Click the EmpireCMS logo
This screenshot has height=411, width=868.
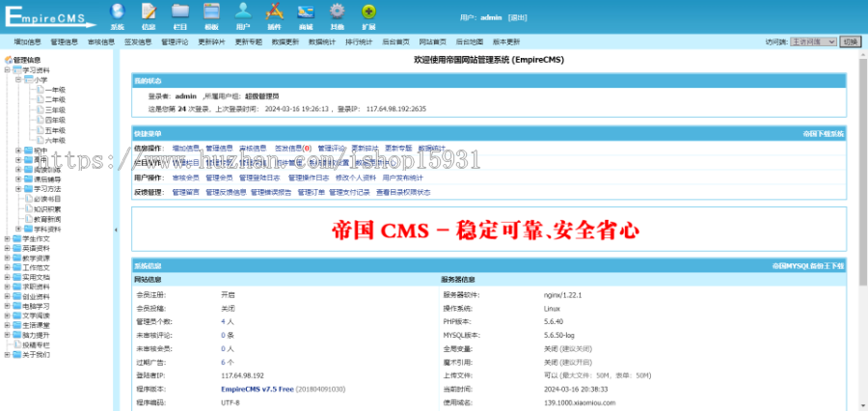[50, 16]
